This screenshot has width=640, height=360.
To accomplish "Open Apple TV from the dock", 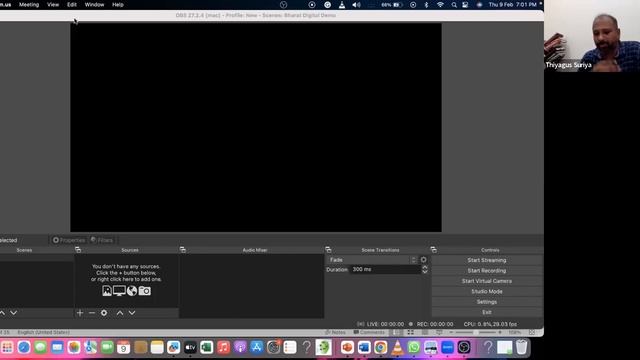I will tap(190, 347).
